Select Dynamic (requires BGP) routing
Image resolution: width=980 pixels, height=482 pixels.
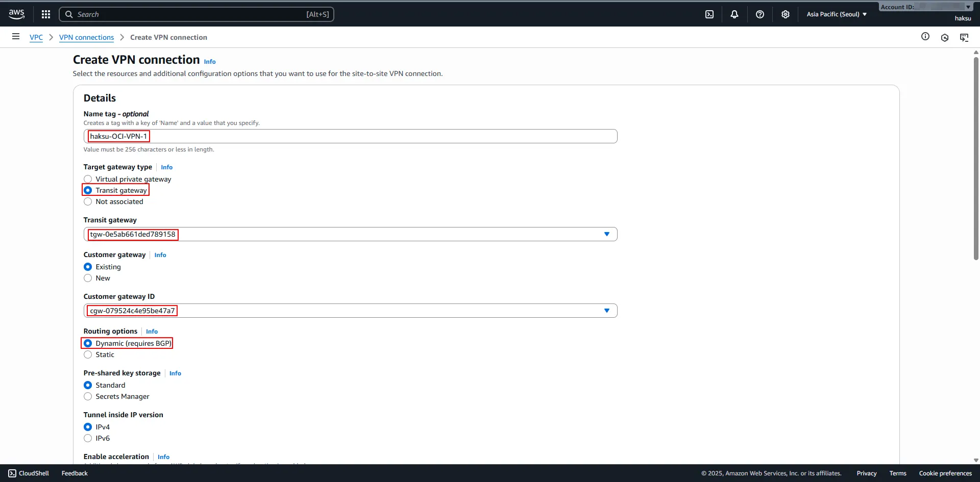[88, 343]
